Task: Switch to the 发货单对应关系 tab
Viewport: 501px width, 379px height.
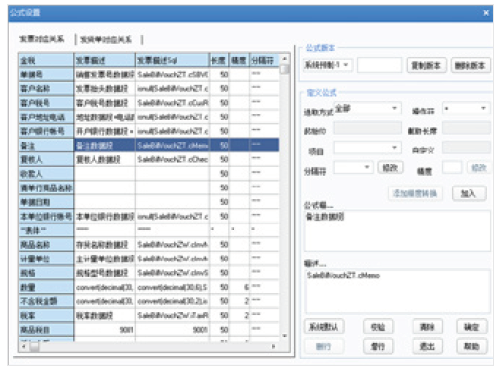Action: [x=106, y=40]
